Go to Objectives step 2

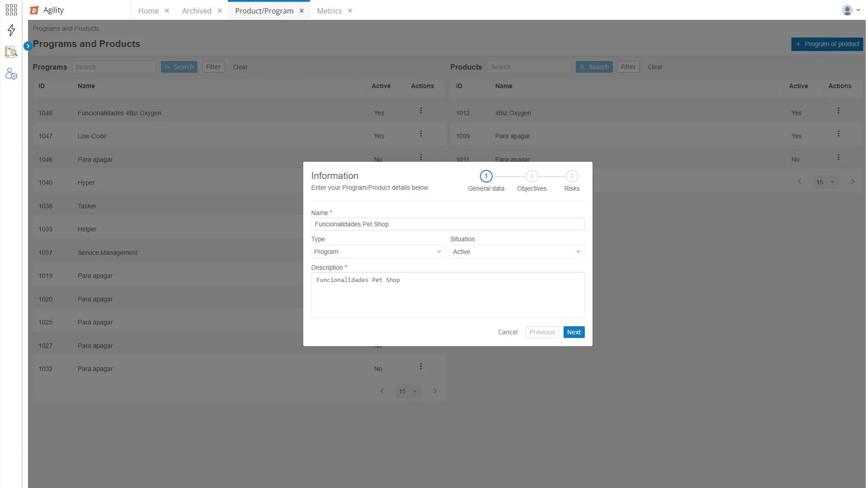point(532,176)
